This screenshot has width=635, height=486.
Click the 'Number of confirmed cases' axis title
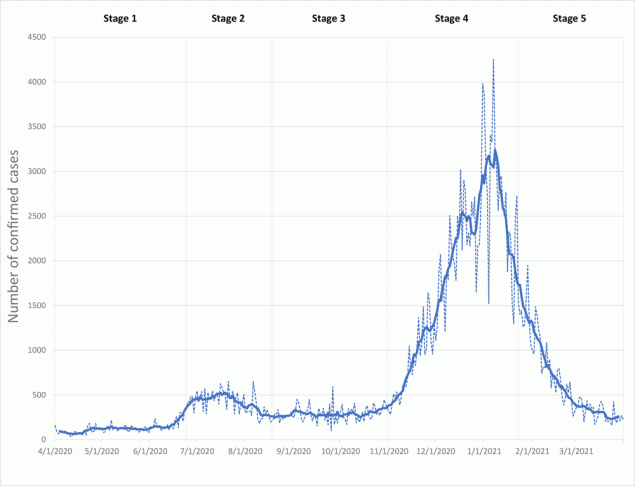(15, 237)
